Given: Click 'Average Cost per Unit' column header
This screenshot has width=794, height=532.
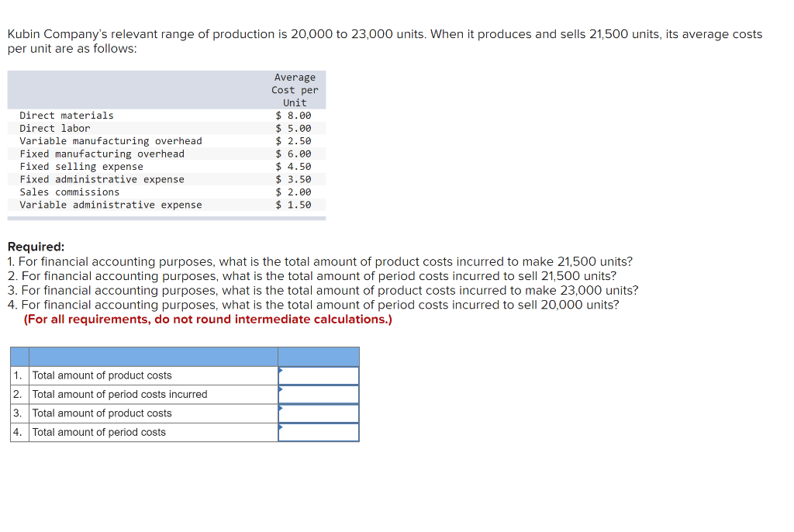Looking at the screenshot, I should [x=295, y=90].
